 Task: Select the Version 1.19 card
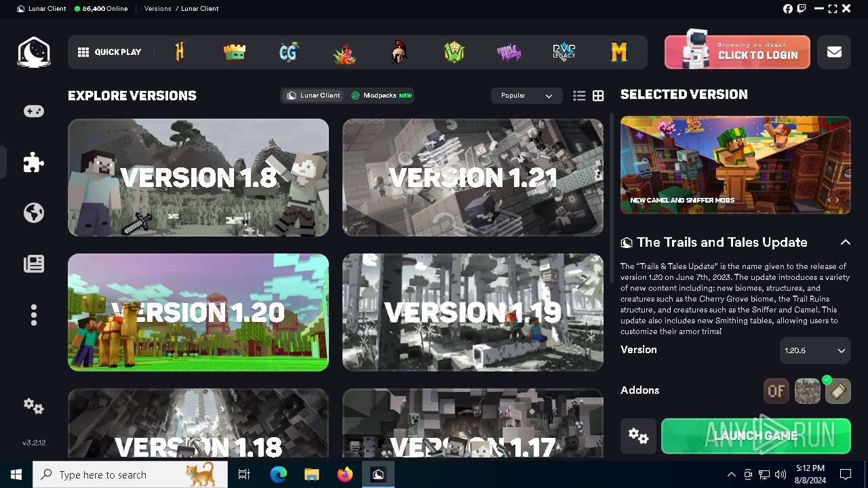[x=473, y=312]
